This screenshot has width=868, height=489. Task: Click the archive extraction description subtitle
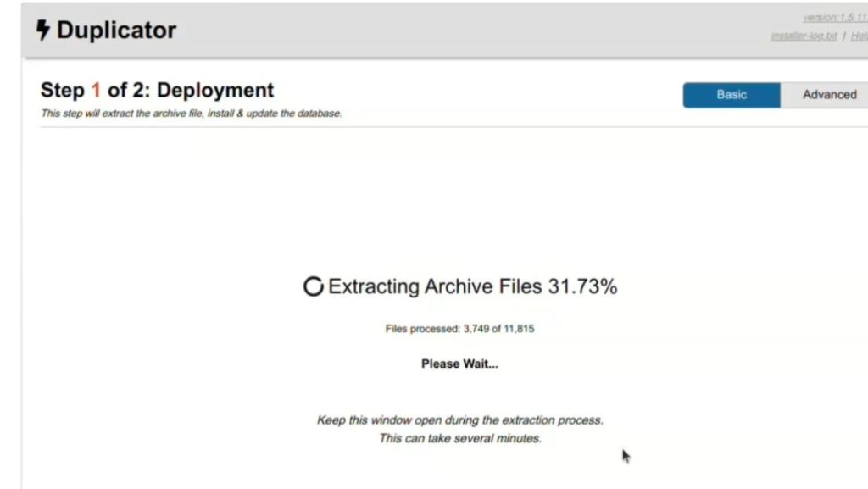point(192,114)
